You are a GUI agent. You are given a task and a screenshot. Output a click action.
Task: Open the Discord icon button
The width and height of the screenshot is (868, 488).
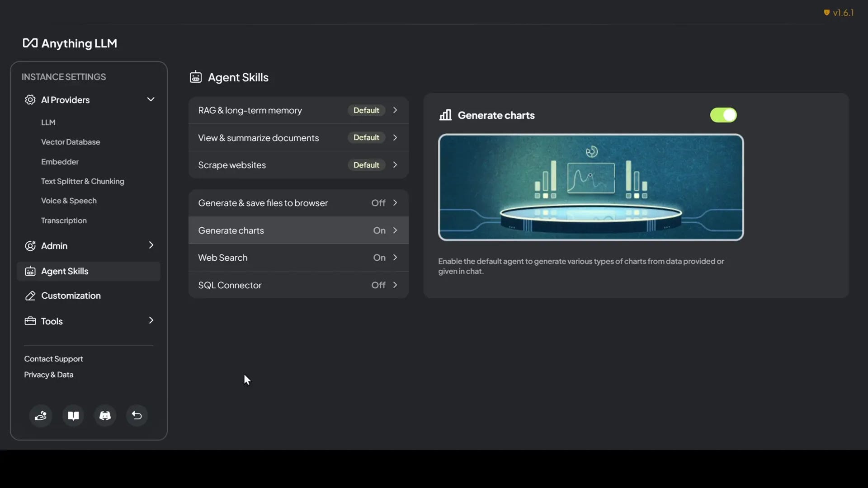105,416
